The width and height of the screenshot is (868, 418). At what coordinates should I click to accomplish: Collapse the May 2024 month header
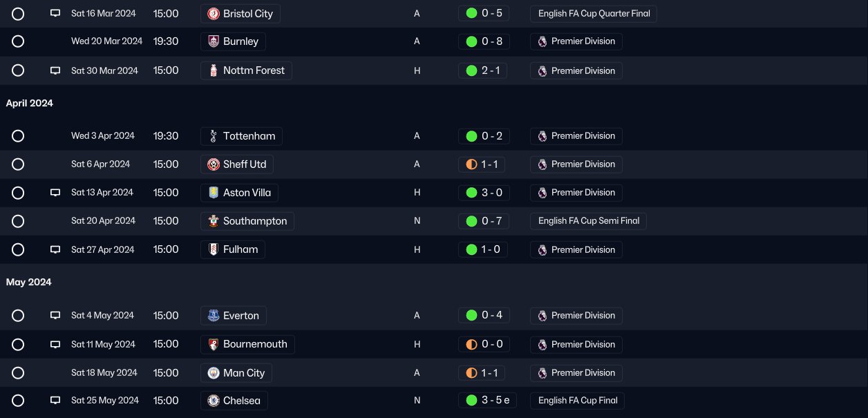(29, 282)
